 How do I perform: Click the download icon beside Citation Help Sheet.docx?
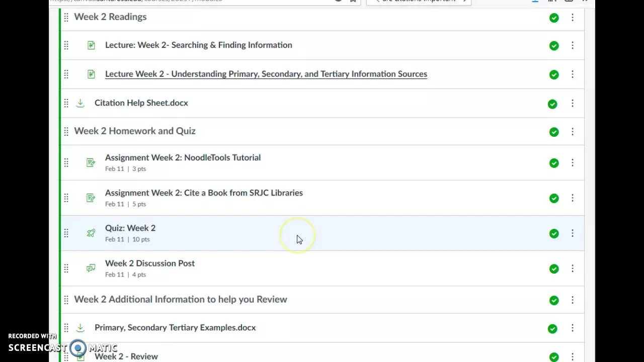80,103
